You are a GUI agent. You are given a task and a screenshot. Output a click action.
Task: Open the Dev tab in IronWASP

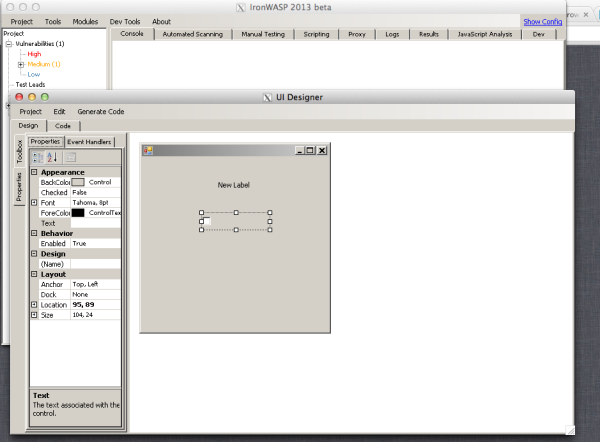tap(539, 34)
